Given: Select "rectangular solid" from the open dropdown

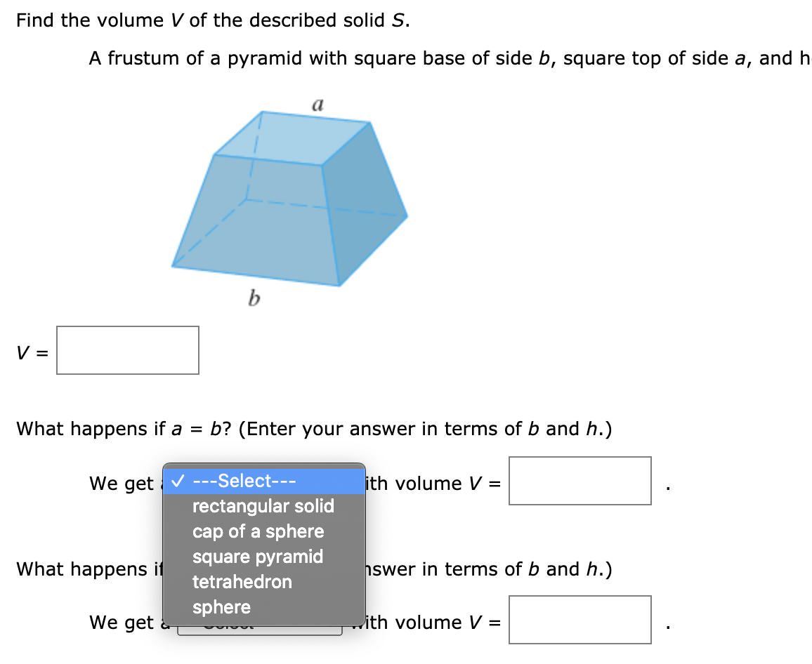Looking at the screenshot, I should [263, 506].
